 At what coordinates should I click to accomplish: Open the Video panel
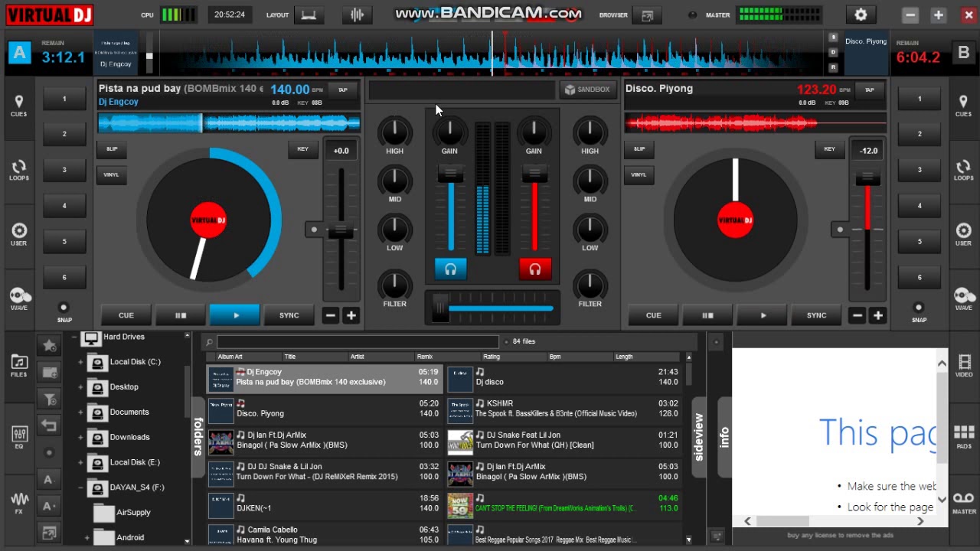point(964,366)
